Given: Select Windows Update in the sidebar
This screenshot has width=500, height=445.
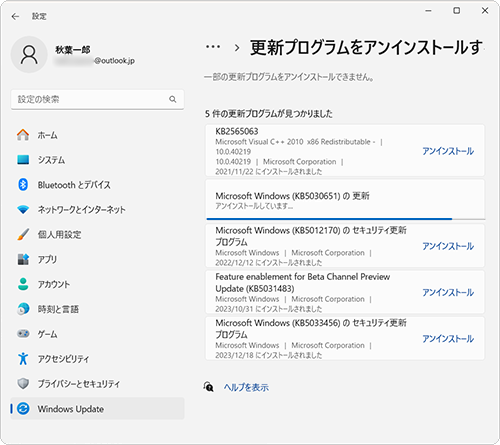Looking at the screenshot, I should point(97,409).
